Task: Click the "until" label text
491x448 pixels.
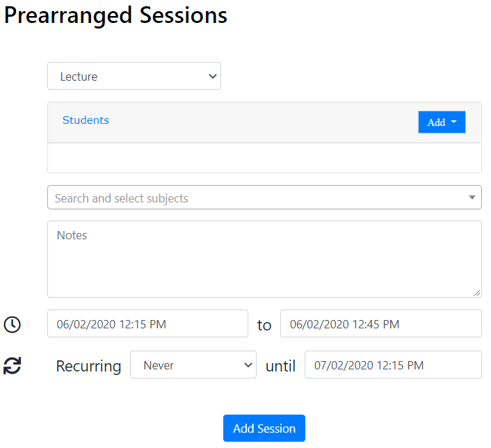Action: click(280, 366)
